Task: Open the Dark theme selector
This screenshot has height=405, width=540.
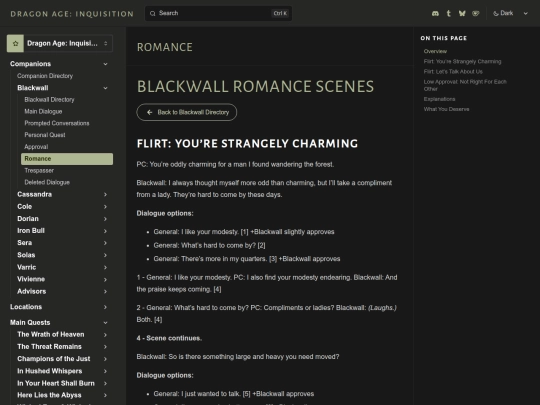Action: point(510,13)
